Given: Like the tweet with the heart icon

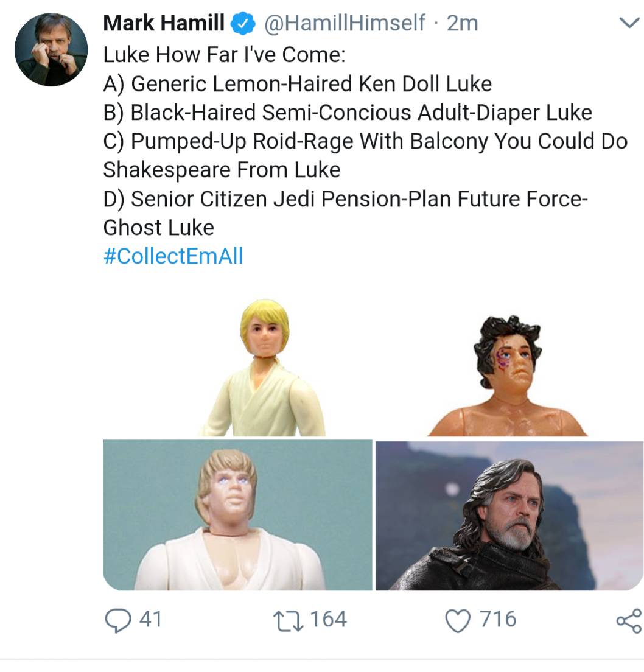Looking at the screenshot, I should pyautogui.click(x=458, y=620).
